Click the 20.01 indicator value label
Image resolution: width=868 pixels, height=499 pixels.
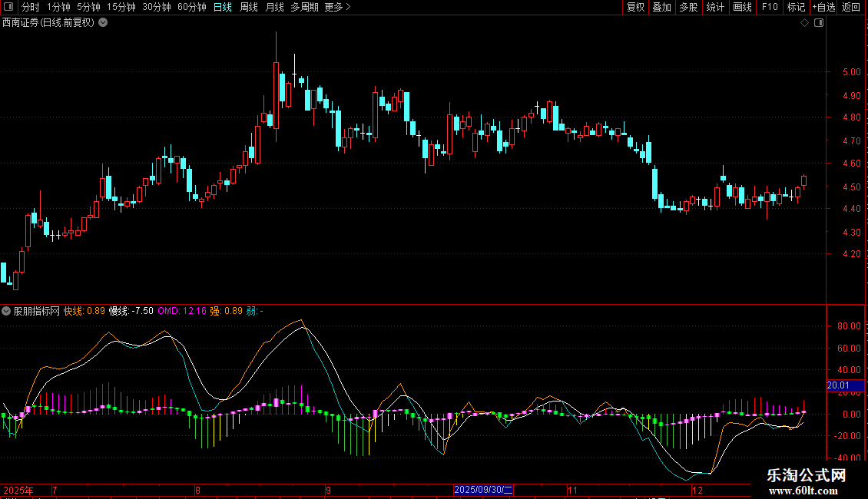tap(838, 385)
